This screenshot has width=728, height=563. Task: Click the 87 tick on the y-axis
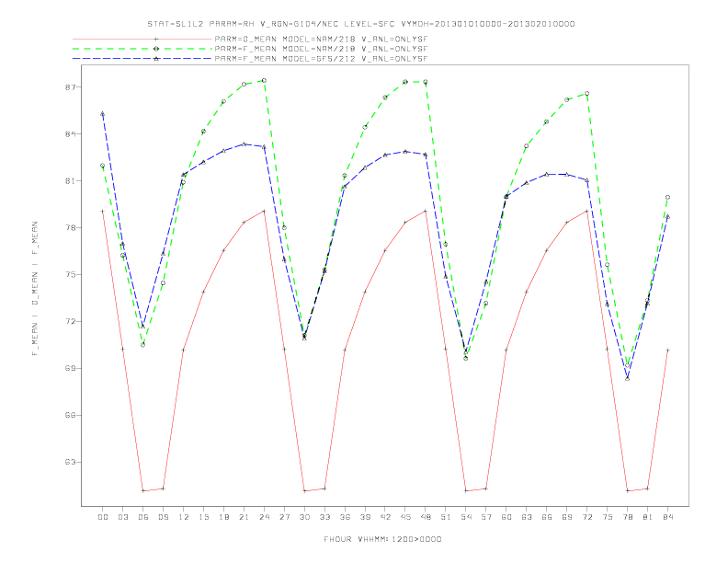coord(70,87)
